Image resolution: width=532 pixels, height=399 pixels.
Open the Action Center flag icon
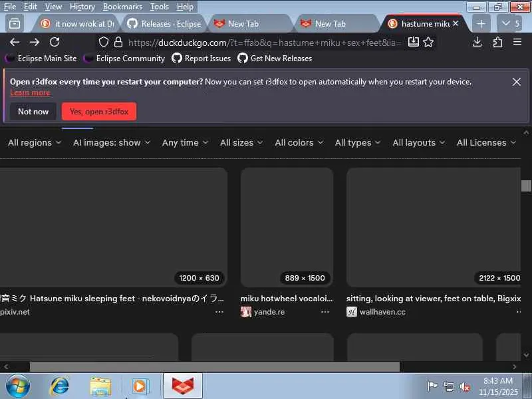pyautogui.click(x=432, y=386)
